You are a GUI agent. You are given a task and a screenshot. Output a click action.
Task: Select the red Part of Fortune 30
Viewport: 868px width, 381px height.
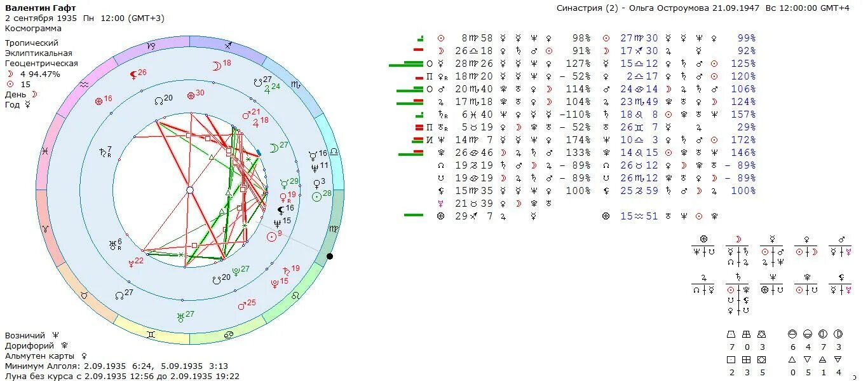click(x=195, y=95)
